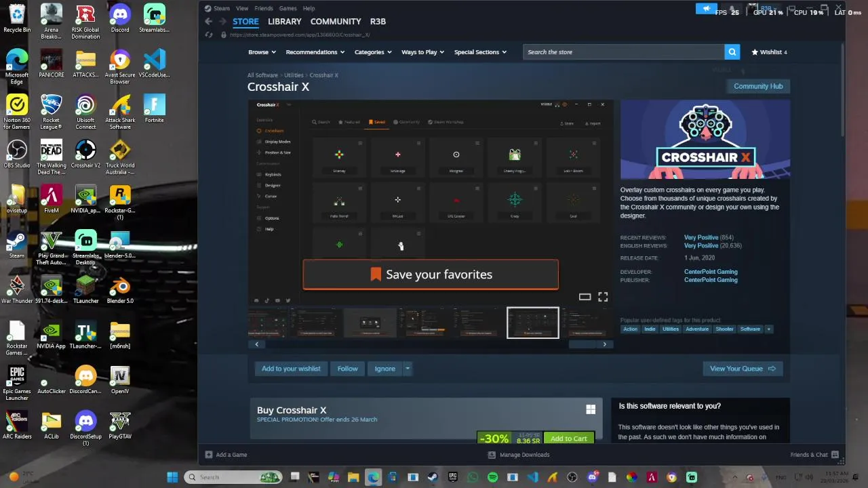
Task: Click the Indie tag
Action: click(x=650, y=329)
